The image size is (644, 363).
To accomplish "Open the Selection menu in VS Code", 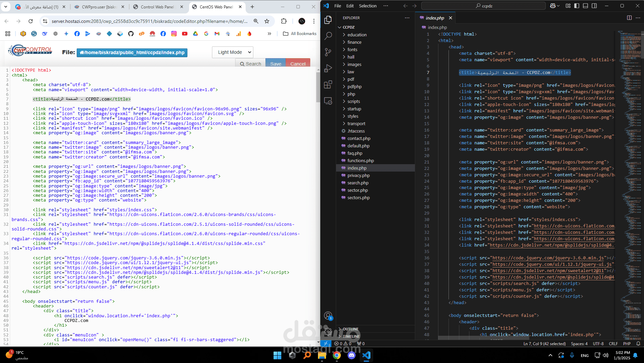I will (367, 6).
